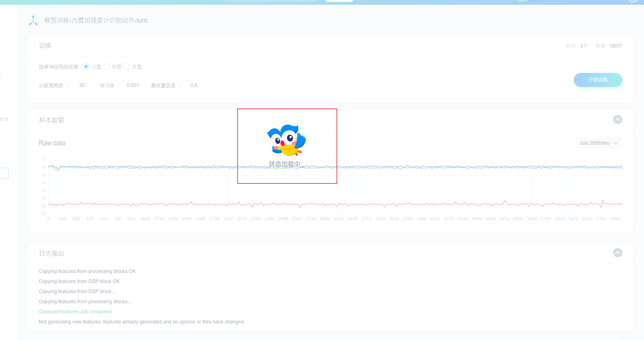Click the white active tab in top bar
Viewport: 644px width, 340px height.
339,1
